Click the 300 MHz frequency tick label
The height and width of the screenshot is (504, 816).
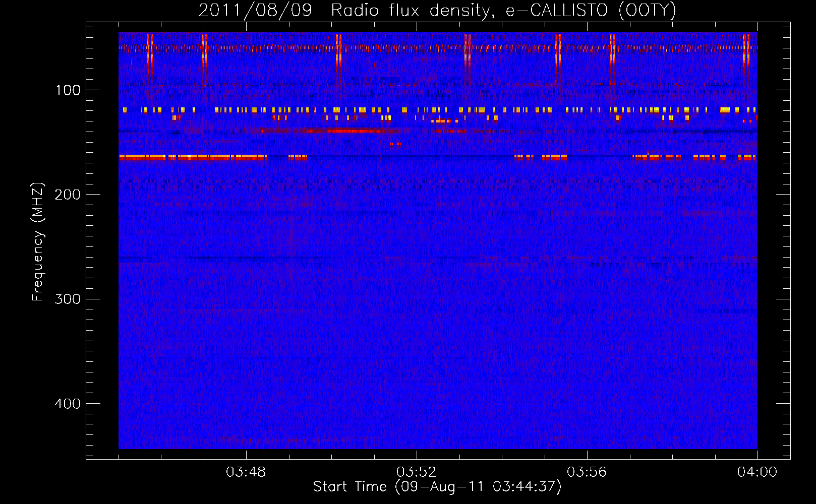pos(68,299)
